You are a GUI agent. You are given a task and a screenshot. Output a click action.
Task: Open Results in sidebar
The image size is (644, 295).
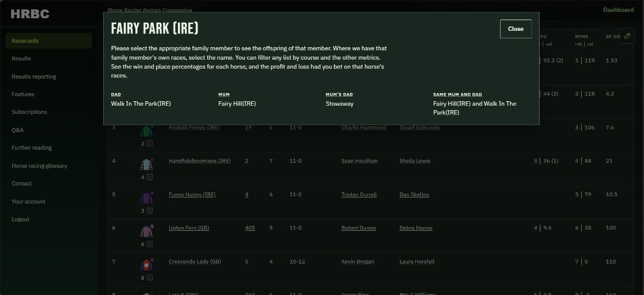point(21,58)
